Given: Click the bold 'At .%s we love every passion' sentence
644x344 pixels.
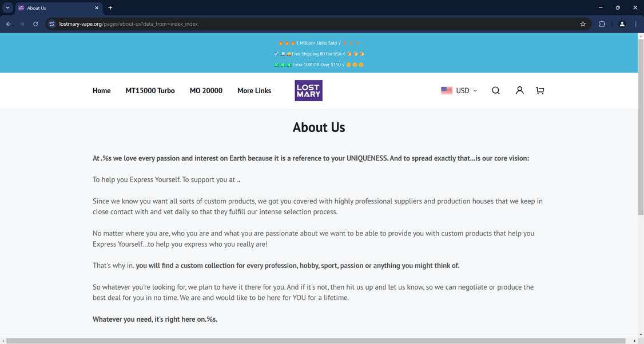Looking at the screenshot, I should [x=311, y=158].
